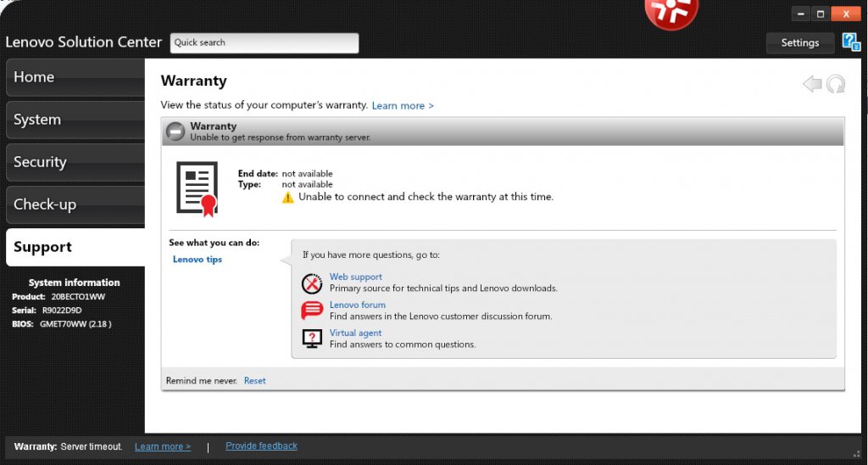Click the Virtual agent monitor icon
This screenshot has width=868, height=465.
pos(312,339)
